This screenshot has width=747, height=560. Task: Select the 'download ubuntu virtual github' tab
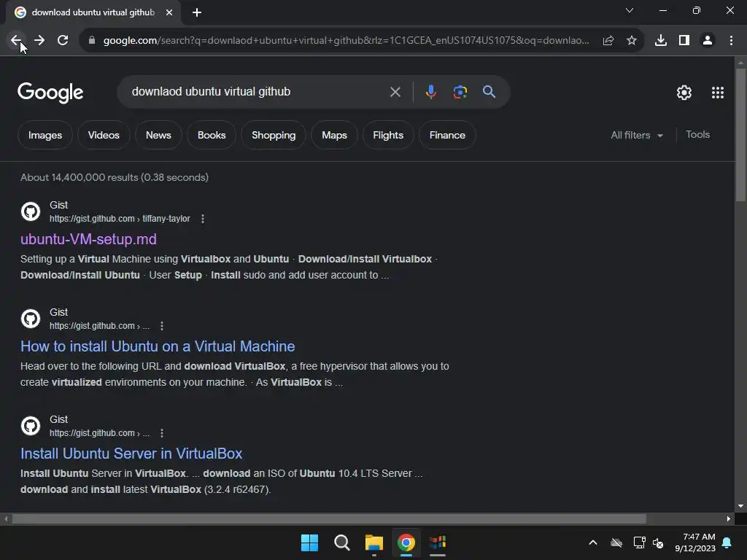click(93, 12)
